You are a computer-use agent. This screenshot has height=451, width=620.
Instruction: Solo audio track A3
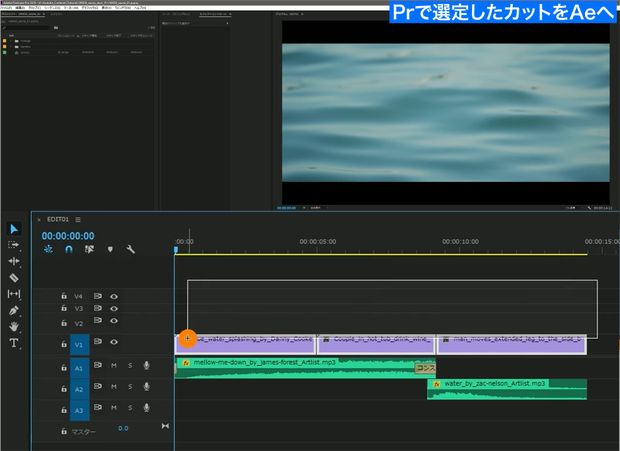[130, 408]
